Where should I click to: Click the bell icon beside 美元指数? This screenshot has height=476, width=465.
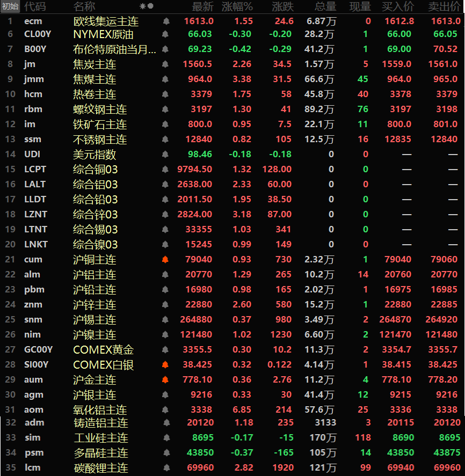(x=165, y=155)
